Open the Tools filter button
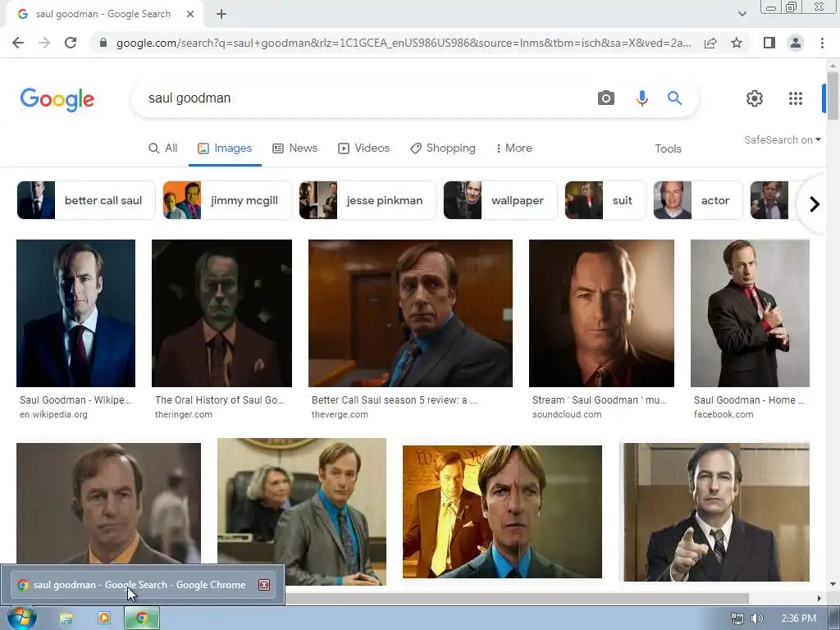Image resolution: width=840 pixels, height=630 pixels. pos(668,148)
